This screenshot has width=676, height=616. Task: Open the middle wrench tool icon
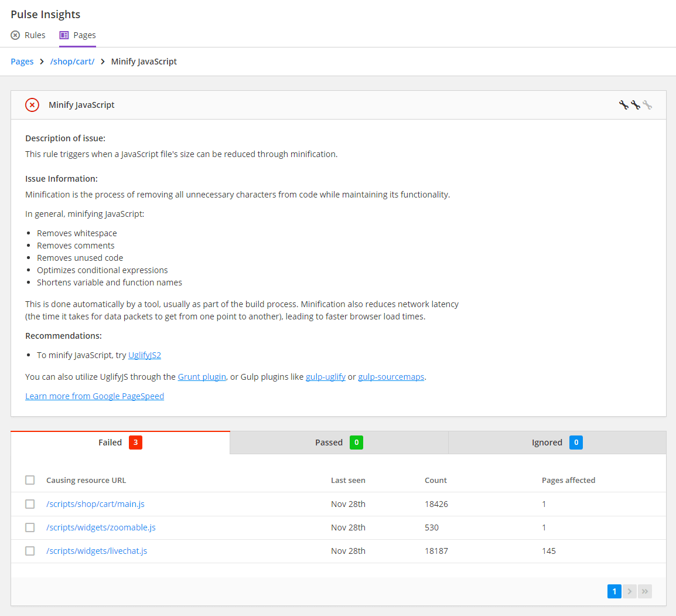[x=636, y=104]
